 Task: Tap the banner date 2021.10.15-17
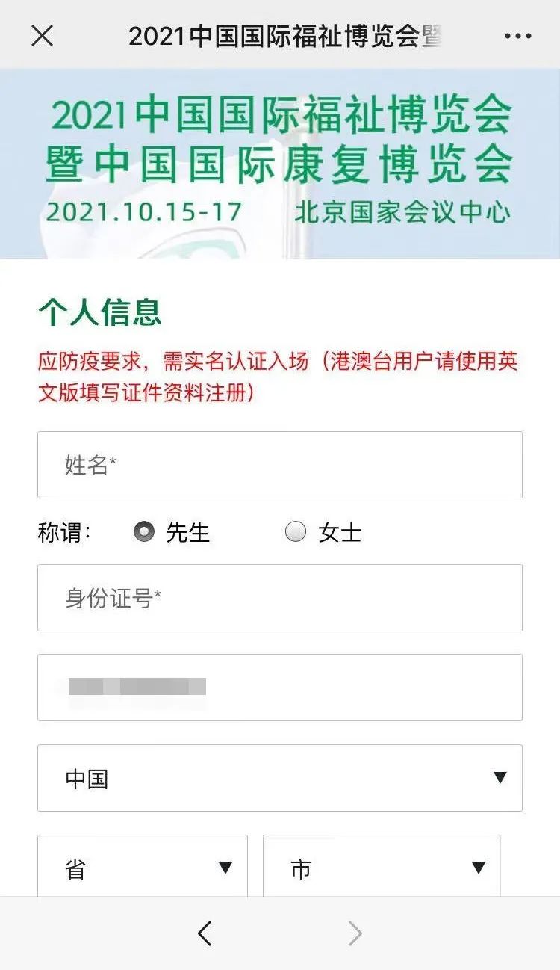pos(144,211)
